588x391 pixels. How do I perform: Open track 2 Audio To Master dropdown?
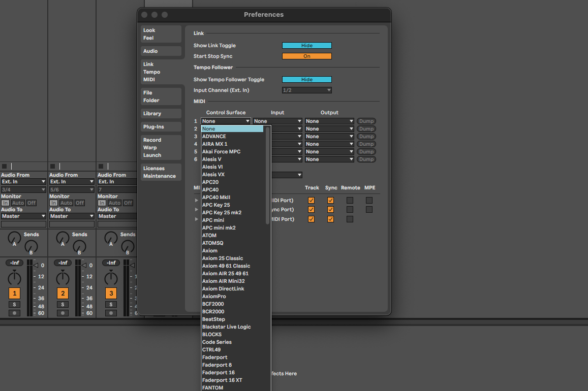pyautogui.click(x=72, y=216)
